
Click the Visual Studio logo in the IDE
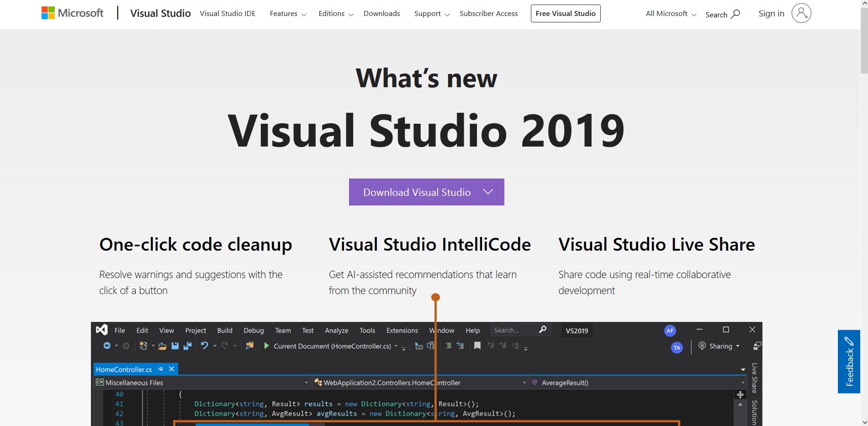(102, 330)
